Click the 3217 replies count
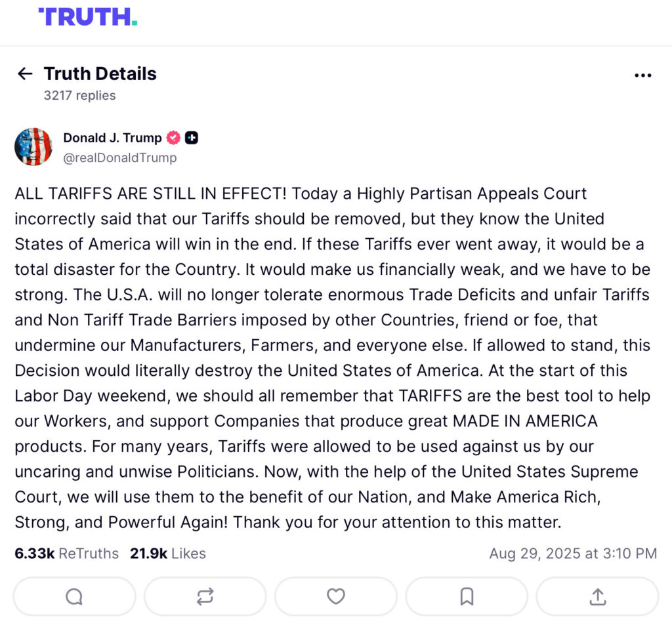The width and height of the screenshot is (672, 633). pyautogui.click(x=79, y=96)
